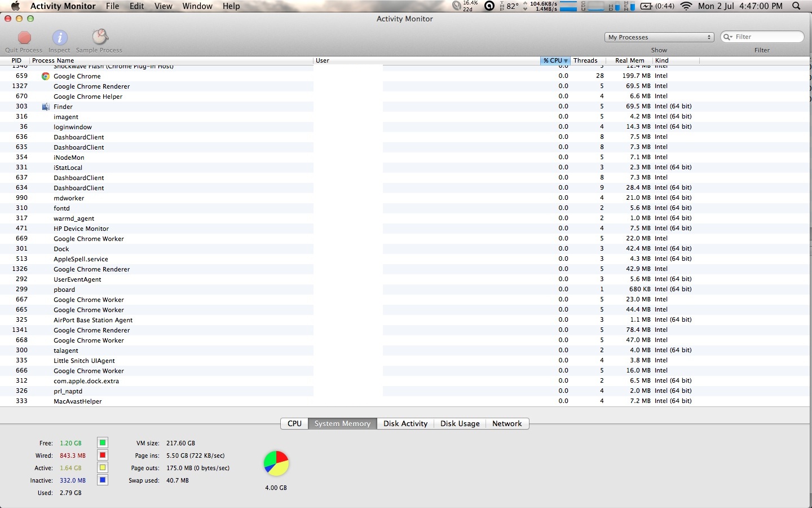Click the magnifier icon in Filter field

coord(728,37)
